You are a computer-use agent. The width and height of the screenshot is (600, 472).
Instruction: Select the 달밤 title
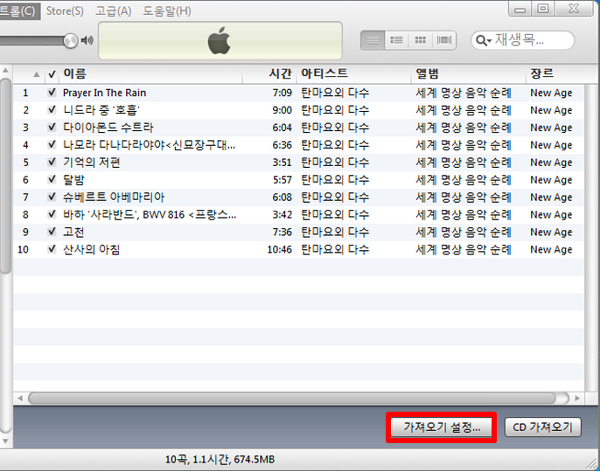coord(74,180)
